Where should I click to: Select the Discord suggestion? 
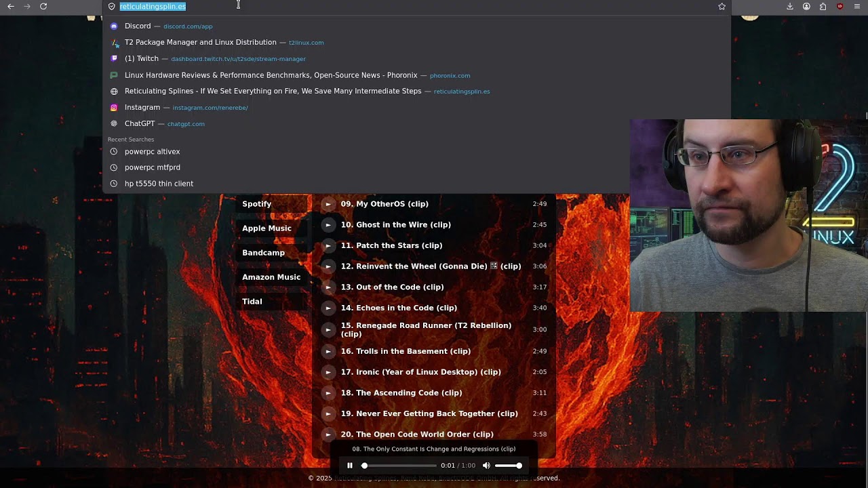[416, 26]
